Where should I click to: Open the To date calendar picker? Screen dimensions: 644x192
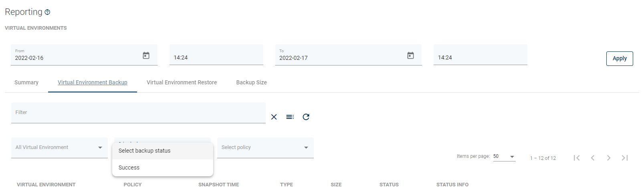(x=410, y=55)
